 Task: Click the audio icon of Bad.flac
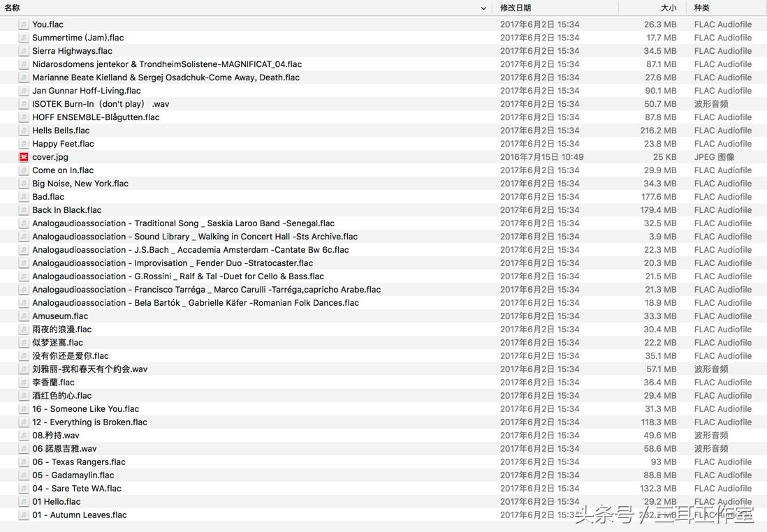24,197
